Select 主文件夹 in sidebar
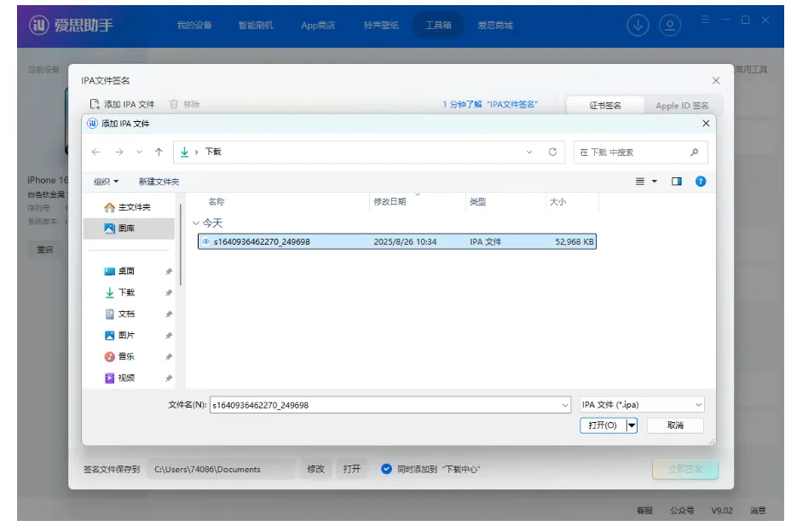The image size is (791, 532). [x=128, y=207]
